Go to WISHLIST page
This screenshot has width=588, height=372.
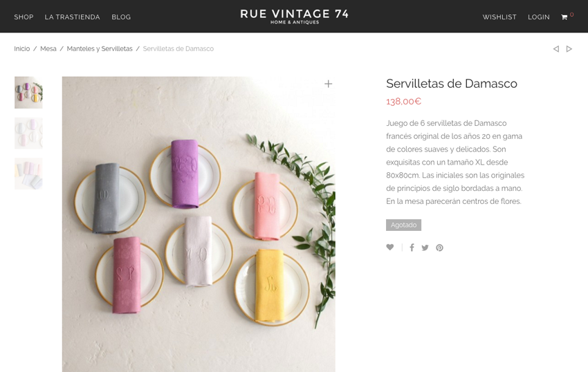(499, 17)
